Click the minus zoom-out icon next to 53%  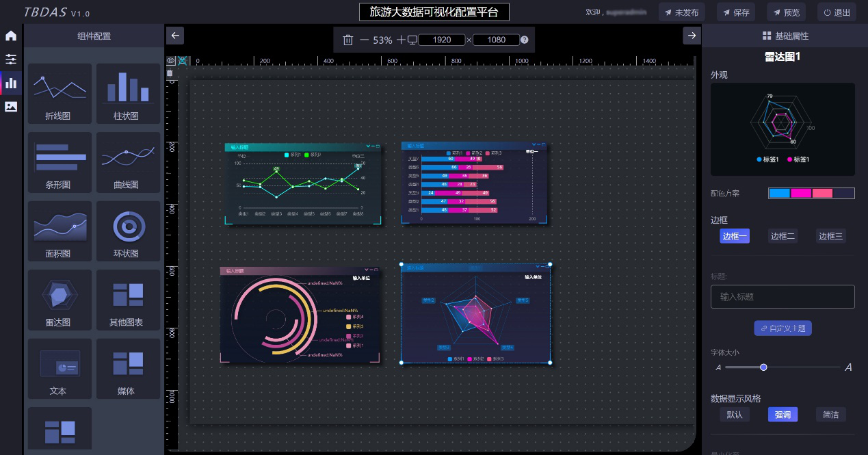[x=364, y=40]
